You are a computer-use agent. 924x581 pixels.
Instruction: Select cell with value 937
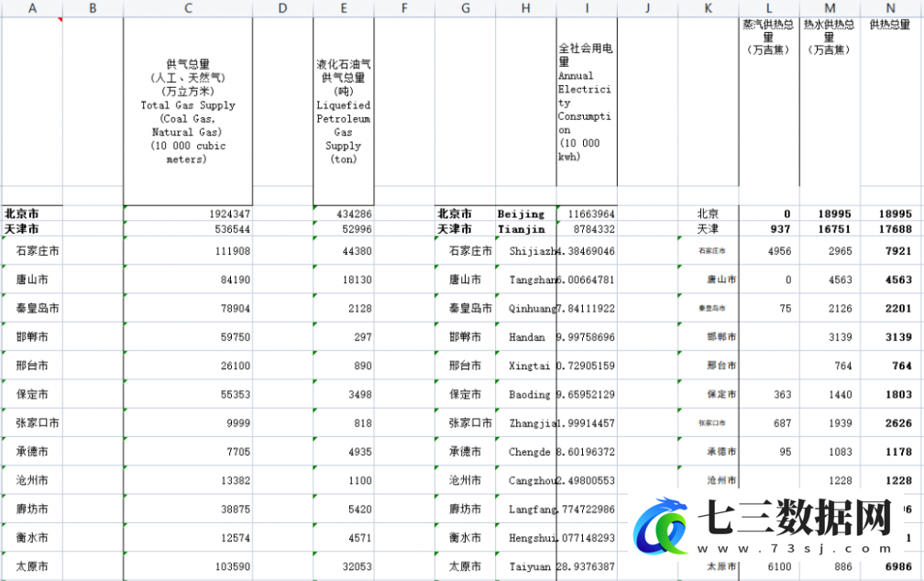[769, 228]
